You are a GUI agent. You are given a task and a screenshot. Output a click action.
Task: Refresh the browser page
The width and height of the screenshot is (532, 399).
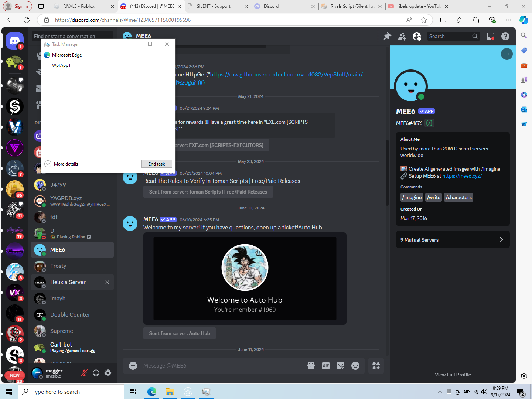pos(27,20)
